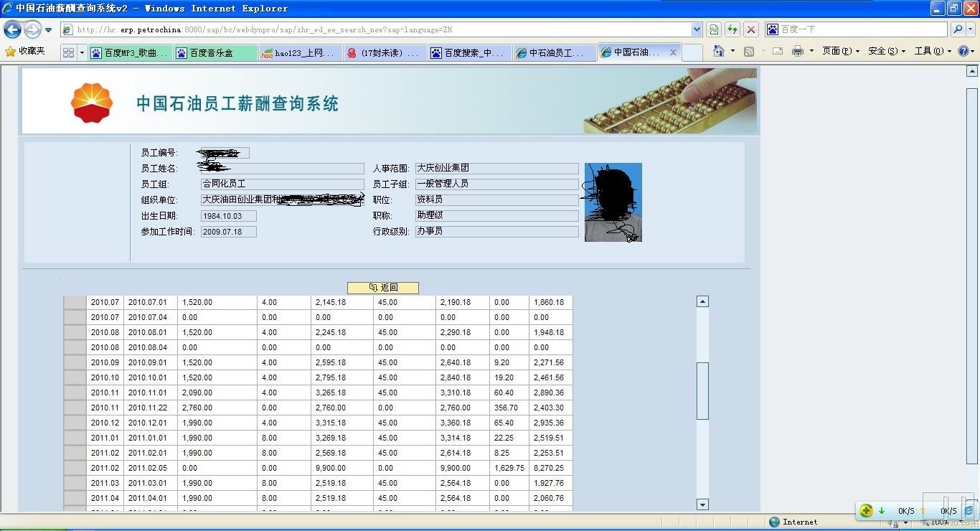Open the search provider dropdown arrow
The image size is (980, 531).
coord(970,29)
